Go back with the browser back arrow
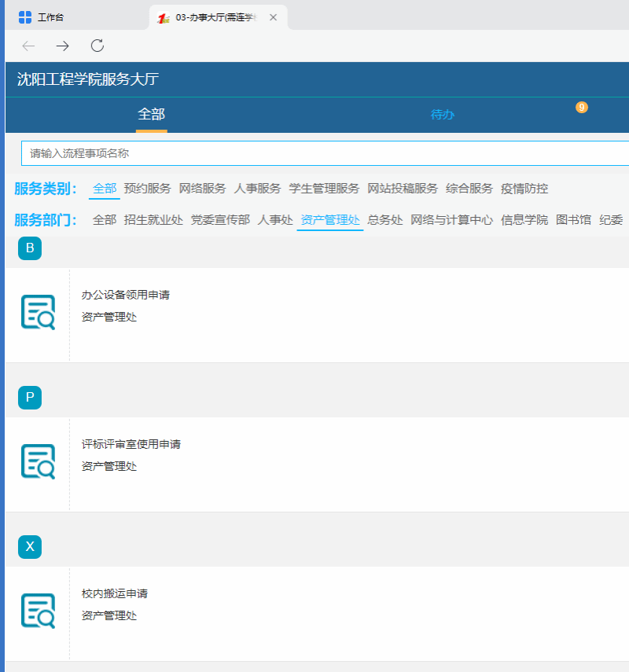The image size is (629, 672). pos(28,46)
